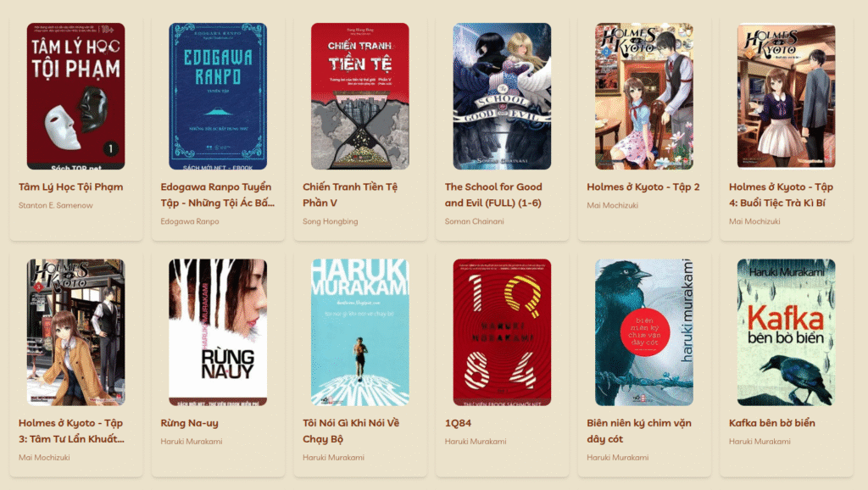Click author name Soman Chainani
Viewport: 868px width, 490px height.
pyautogui.click(x=474, y=221)
